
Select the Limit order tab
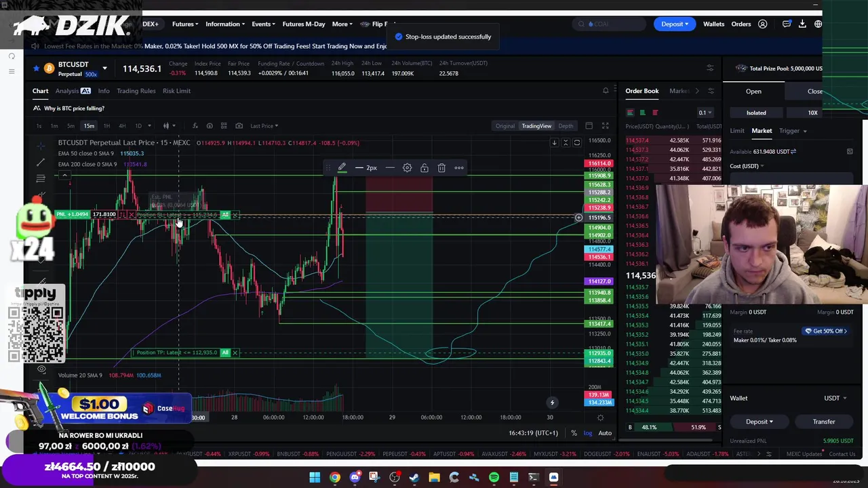click(x=737, y=131)
